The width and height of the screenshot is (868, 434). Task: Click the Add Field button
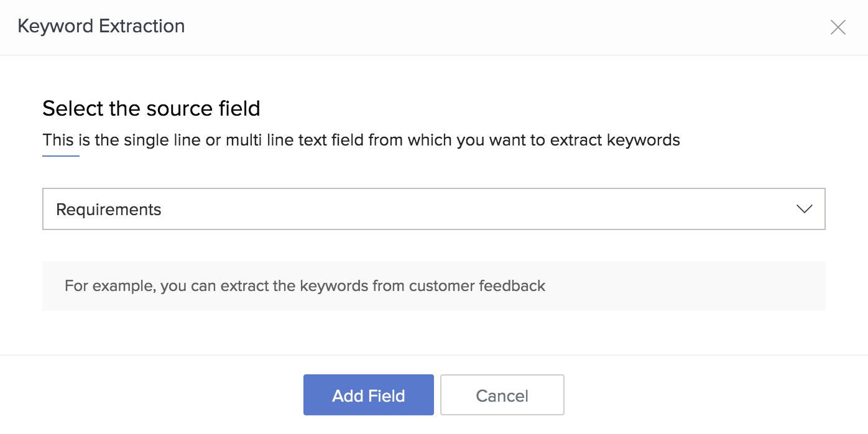[x=368, y=395]
